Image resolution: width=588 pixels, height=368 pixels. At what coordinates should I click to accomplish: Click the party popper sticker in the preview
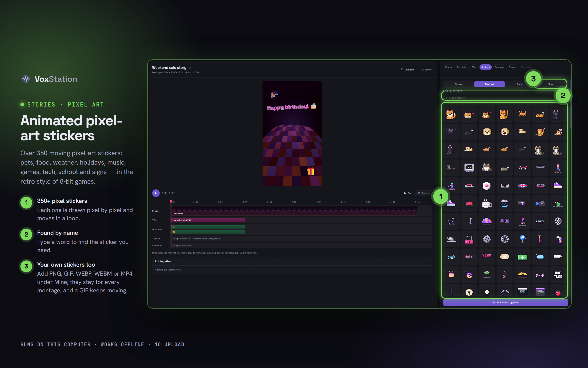[x=274, y=94]
